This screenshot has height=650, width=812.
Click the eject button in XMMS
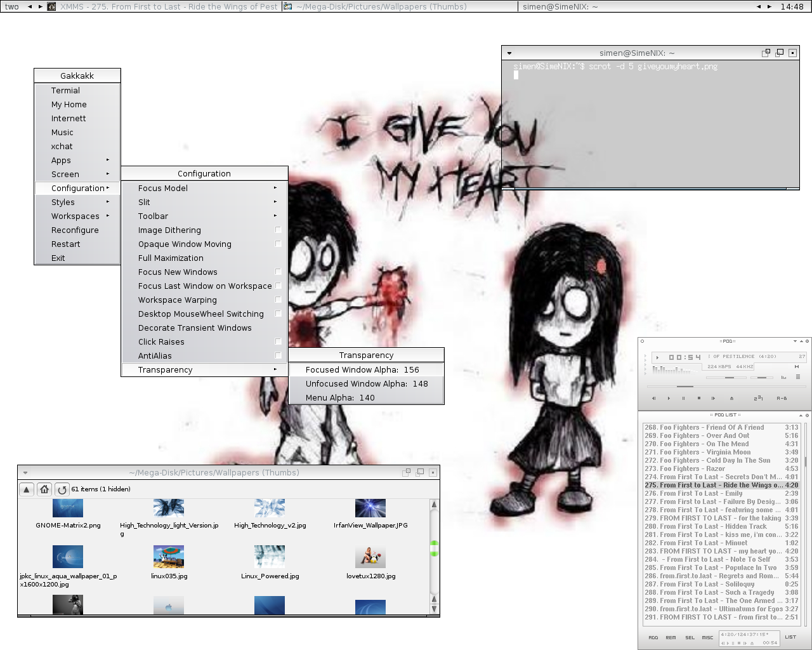point(731,399)
